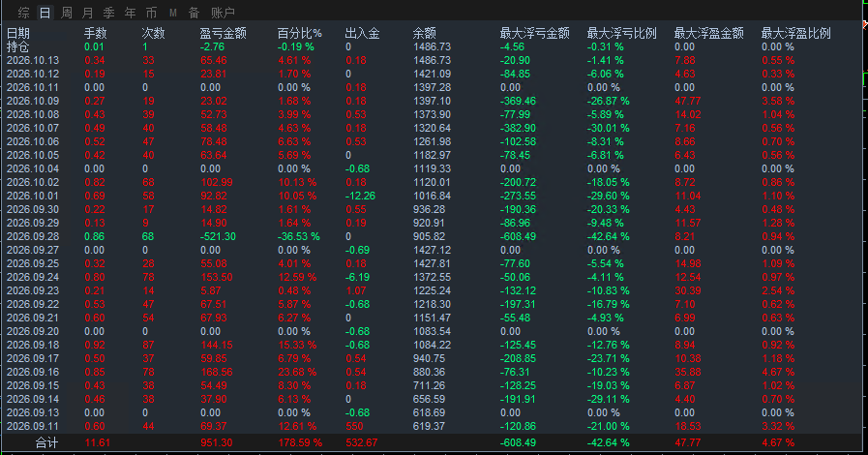This screenshot has height=455, width=868.
Task: Click the 15.33 % percentage cell
Action: point(297,345)
